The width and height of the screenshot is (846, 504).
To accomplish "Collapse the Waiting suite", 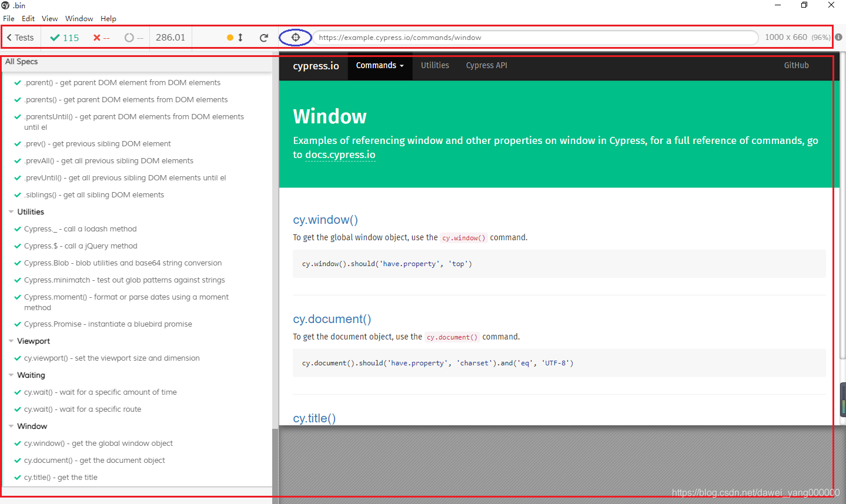I will coord(31,375).
